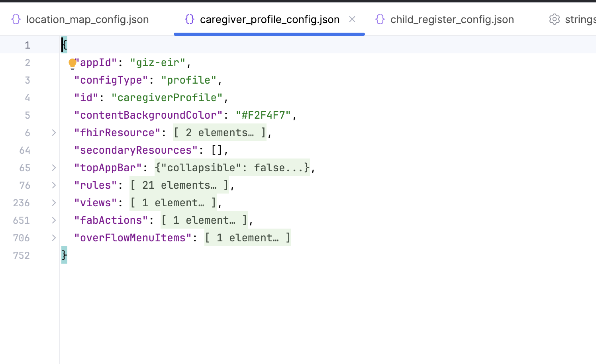
Task: Click the "giz-eir" value
Action: point(158,63)
